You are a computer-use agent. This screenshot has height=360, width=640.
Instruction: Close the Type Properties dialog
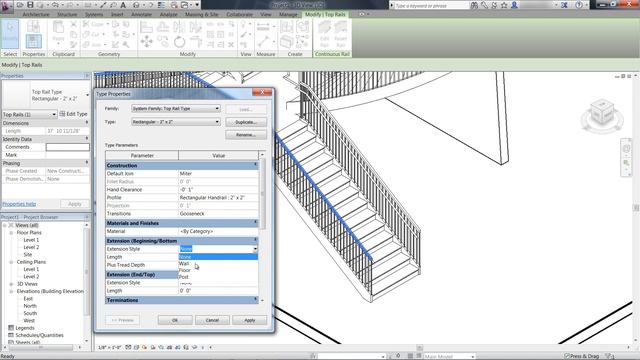(262, 92)
